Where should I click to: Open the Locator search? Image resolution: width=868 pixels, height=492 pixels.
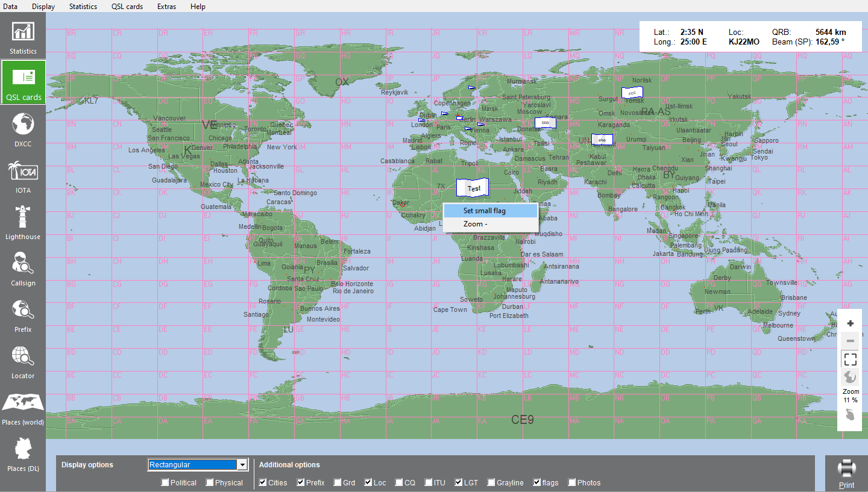coord(23,361)
